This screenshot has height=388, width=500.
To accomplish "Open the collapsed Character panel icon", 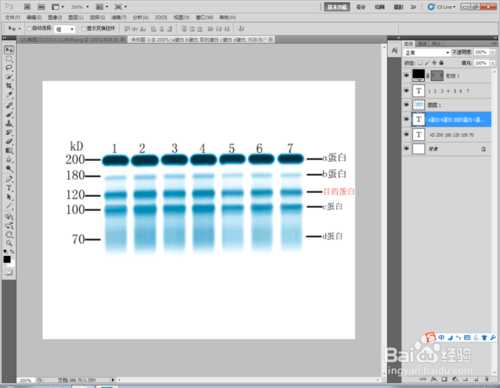I will coord(394,51).
